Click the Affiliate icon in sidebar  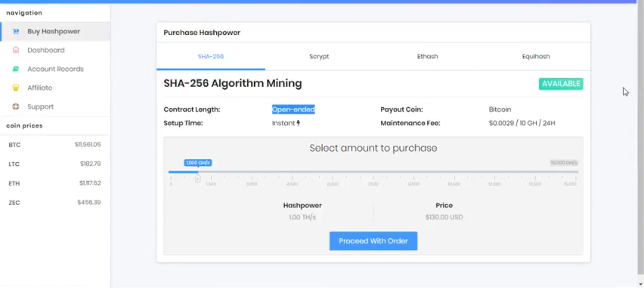(x=16, y=88)
